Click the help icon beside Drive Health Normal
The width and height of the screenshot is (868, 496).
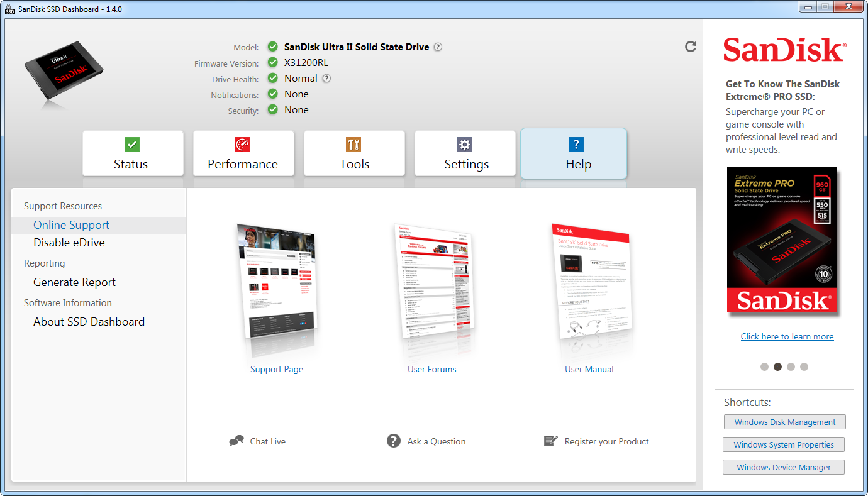[x=326, y=79]
